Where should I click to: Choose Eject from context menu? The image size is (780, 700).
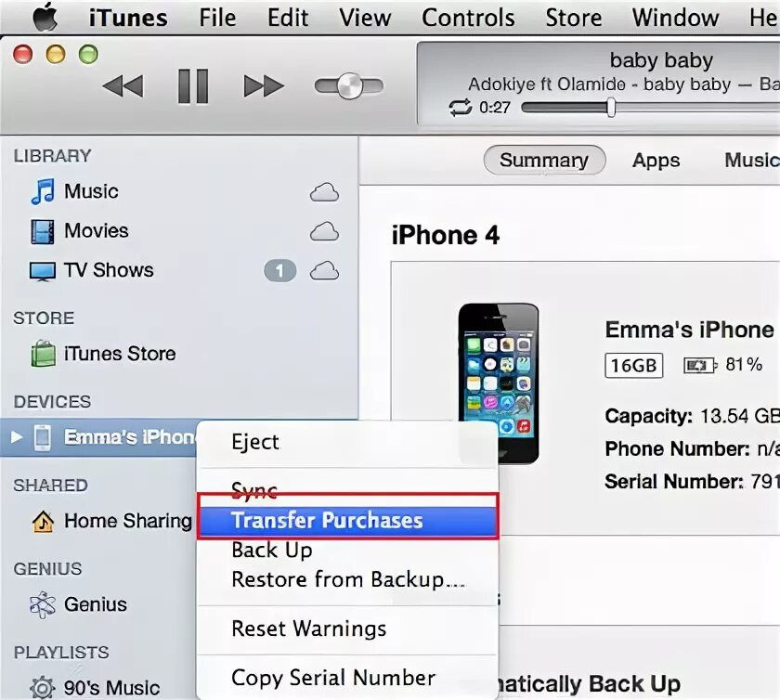tap(347, 442)
